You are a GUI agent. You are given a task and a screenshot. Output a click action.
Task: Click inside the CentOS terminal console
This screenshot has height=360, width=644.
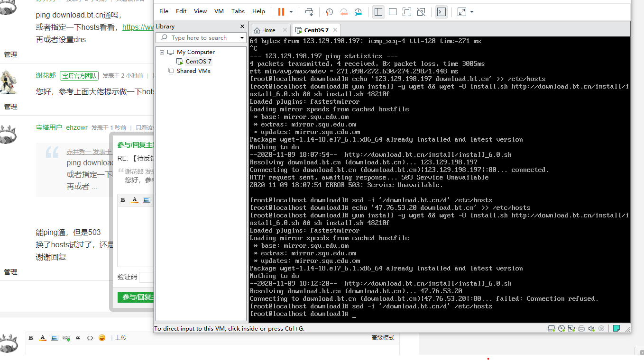pos(440,179)
